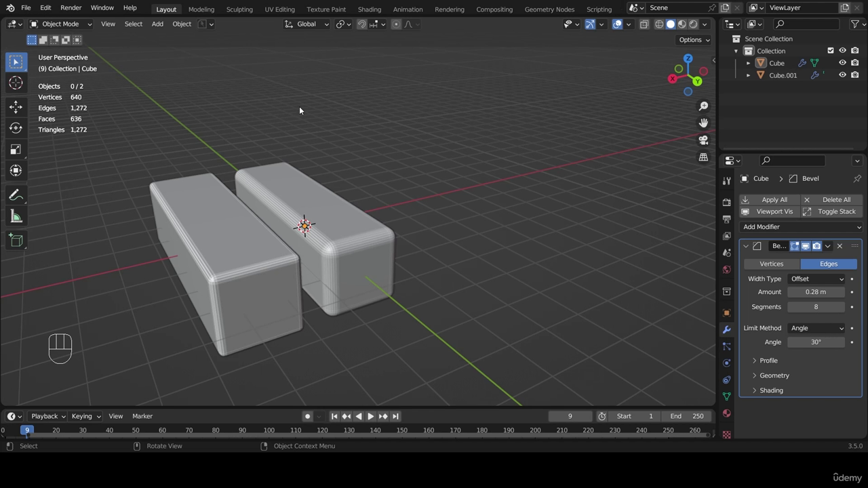Click the viewport zoom magnifier icon
868x488 pixels.
[x=703, y=106]
